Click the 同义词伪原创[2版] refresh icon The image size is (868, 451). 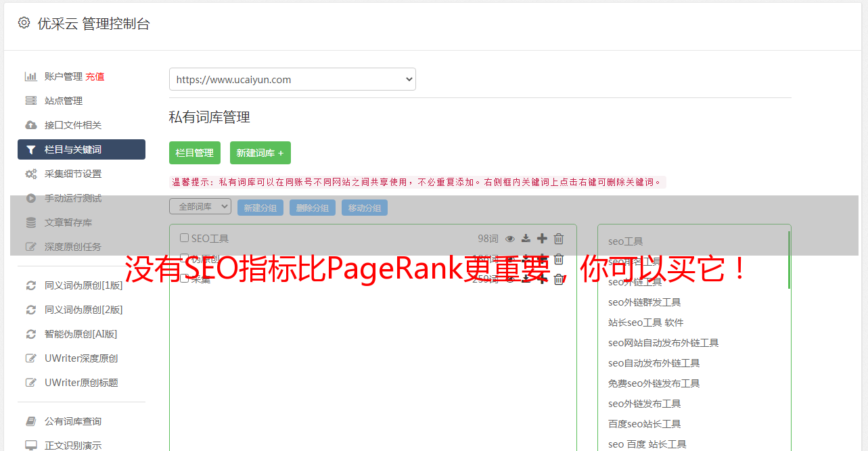31,310
